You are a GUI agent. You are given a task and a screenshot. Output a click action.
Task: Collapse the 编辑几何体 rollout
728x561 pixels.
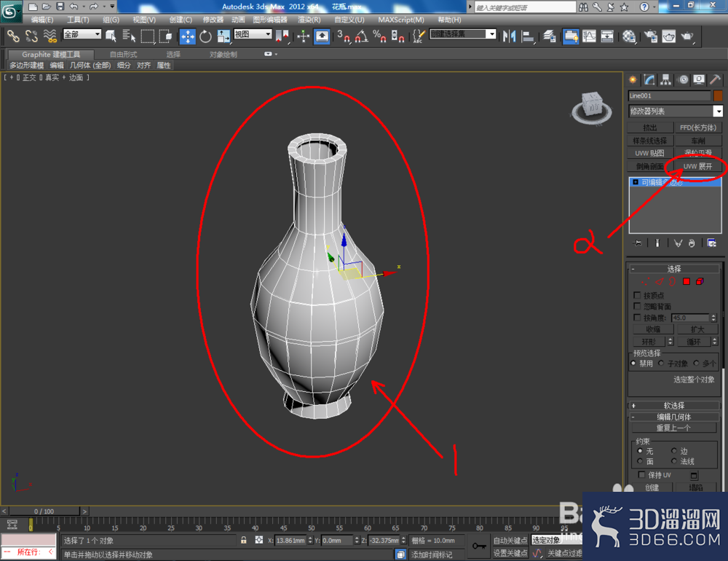click(673, 417)
